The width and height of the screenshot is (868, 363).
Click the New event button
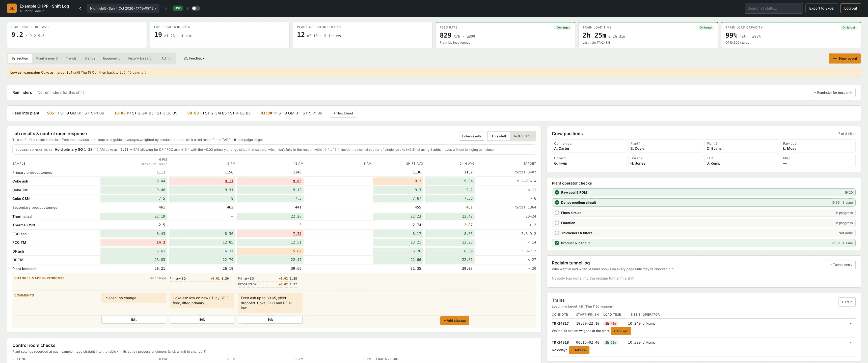[845, 58]
